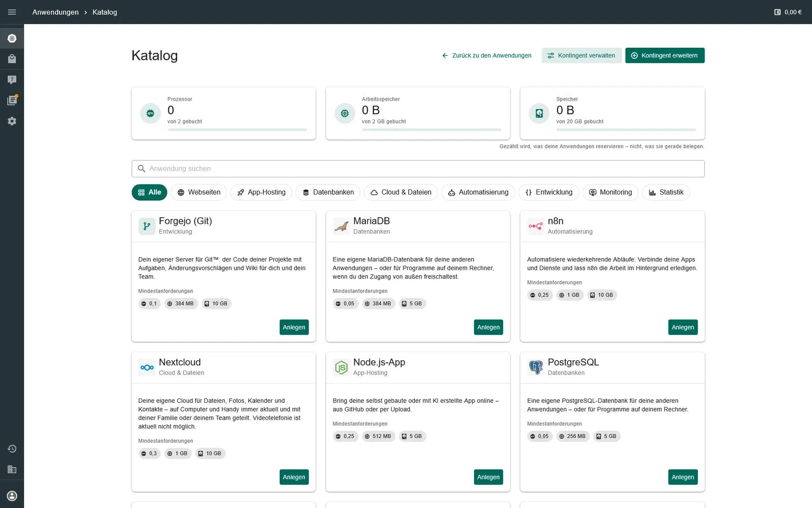Image resolution: width=812 pixels, height=508 pixels.
Task: Click the Nextcloud card title
Action: coord(180,362)
